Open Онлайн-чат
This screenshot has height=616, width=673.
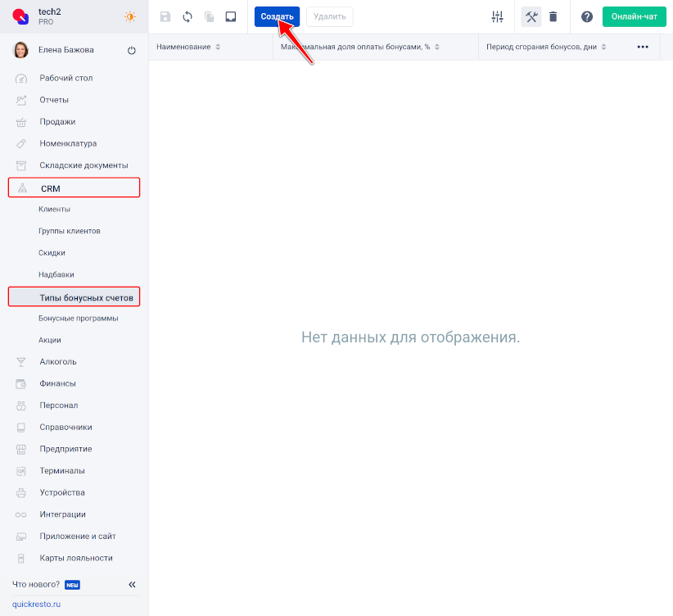[x=635, y=16]
